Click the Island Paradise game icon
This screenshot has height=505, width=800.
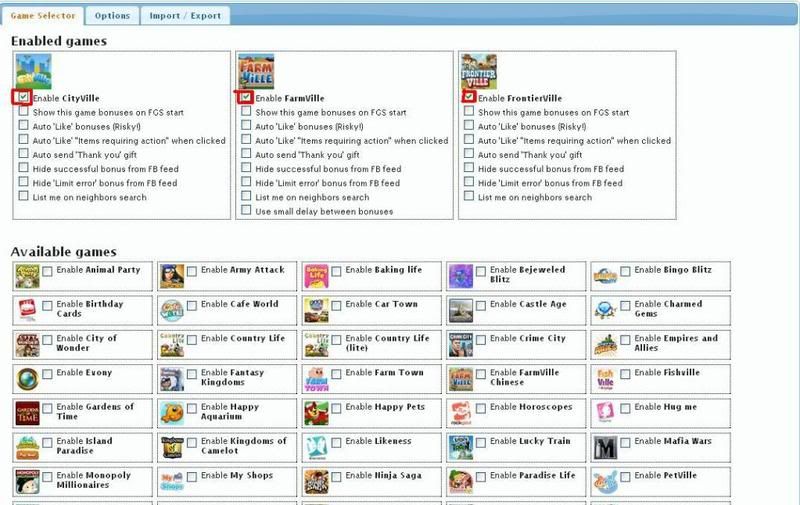[x=28, y=447]
